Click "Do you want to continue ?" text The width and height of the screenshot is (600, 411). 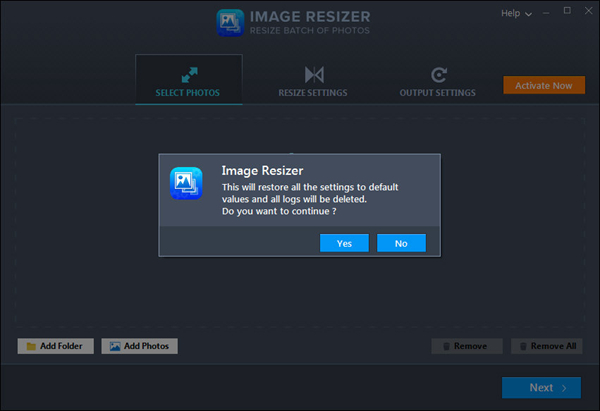[279, 211]
